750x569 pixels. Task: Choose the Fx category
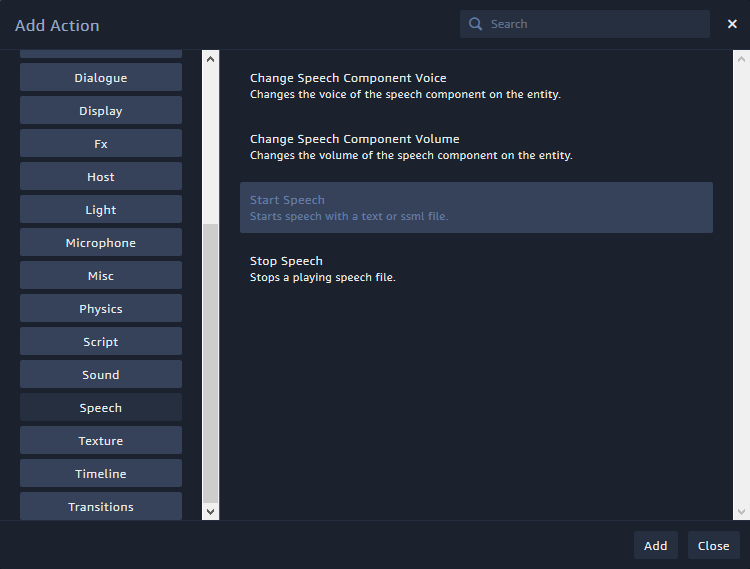[101, 143]
